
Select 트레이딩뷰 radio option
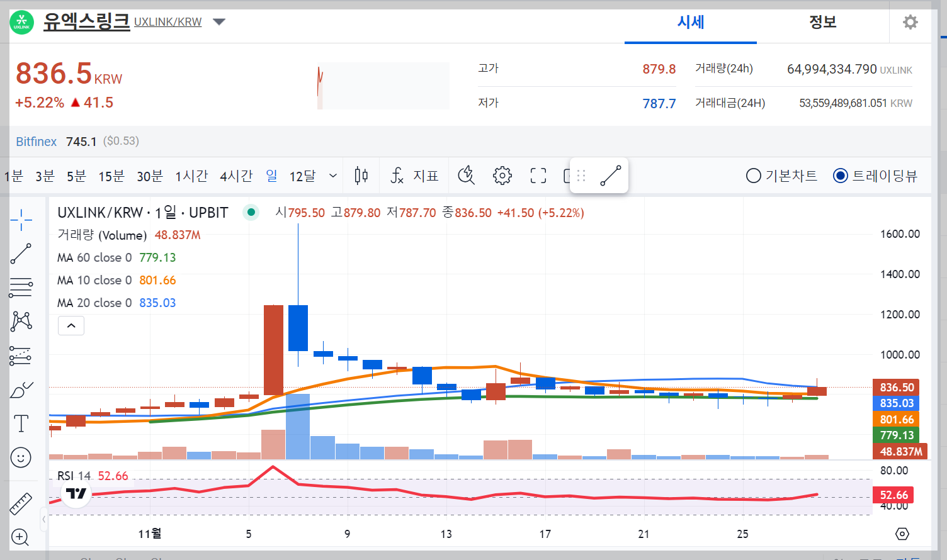coord(875,176)
